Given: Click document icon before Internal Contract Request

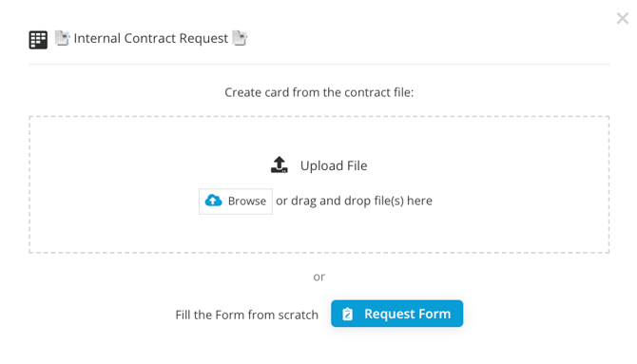Looking at the screenshot, I should [62, 38].
